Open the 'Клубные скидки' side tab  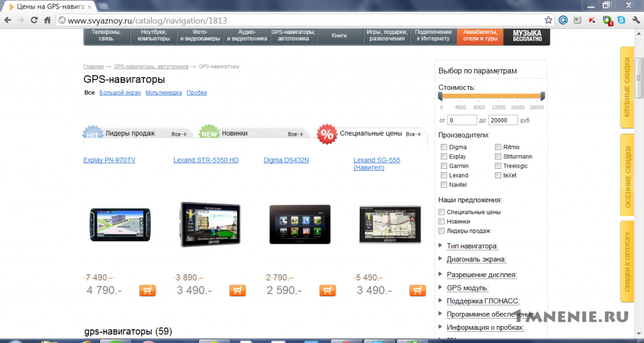627,87
